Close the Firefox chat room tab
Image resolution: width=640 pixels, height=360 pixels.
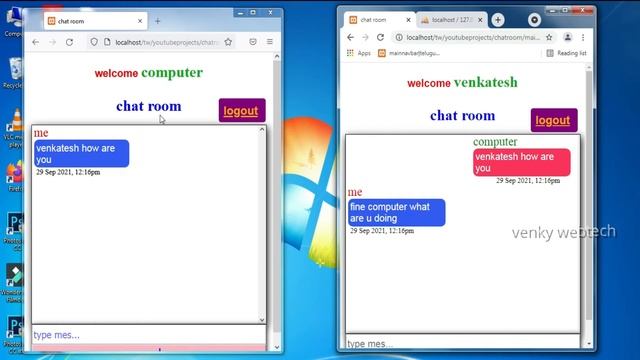(140, 21)
